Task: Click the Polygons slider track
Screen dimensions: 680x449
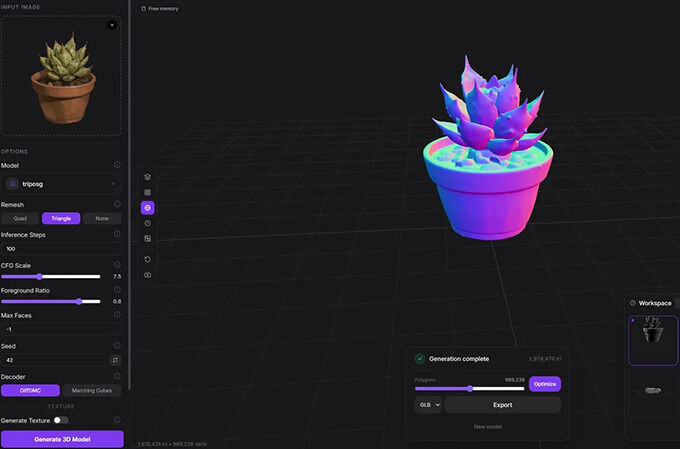Action: click(x=470, y=388)
